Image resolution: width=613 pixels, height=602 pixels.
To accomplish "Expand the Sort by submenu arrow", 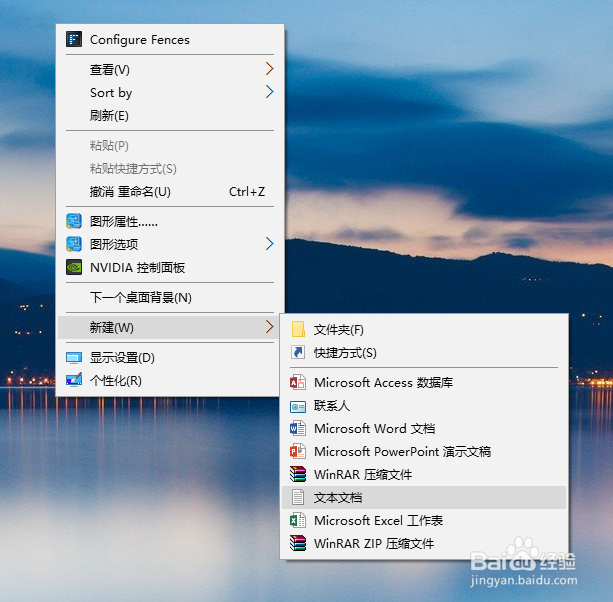I will 269,92.
